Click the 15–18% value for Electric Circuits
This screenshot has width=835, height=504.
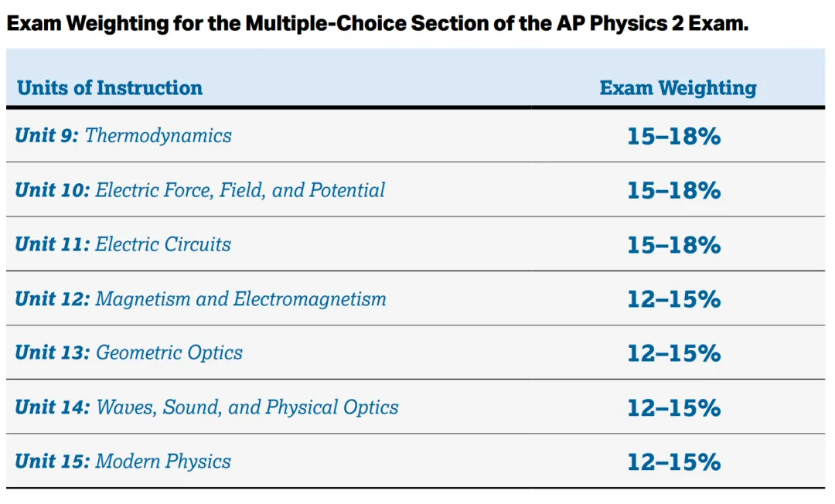click(x=673, y=245)
